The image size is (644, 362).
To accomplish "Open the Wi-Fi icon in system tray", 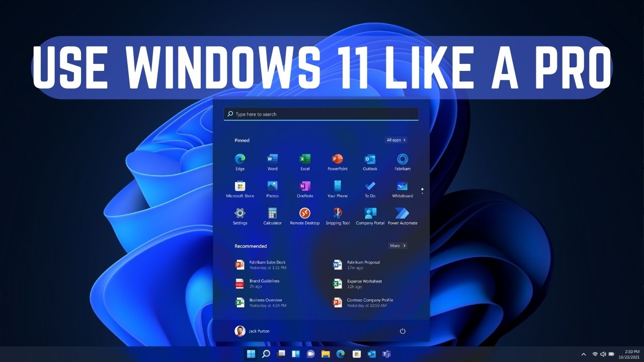I will pyautogui.click(x=595, y=353).
